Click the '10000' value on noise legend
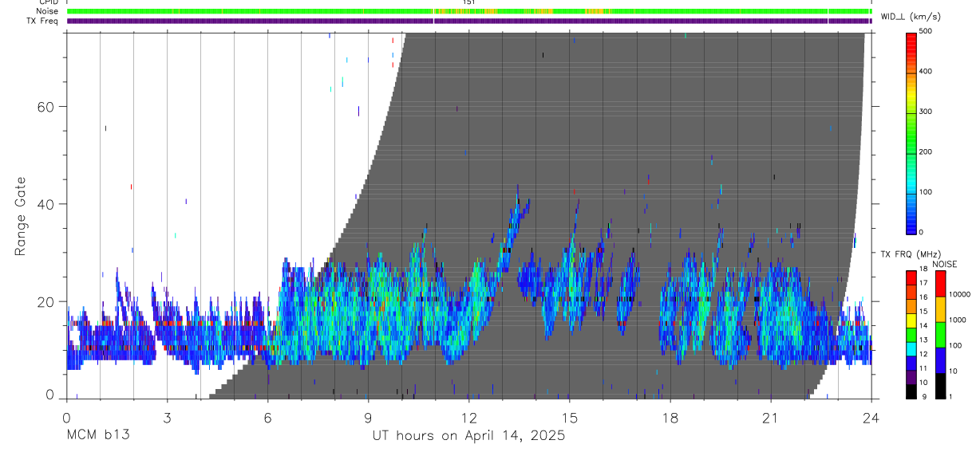 click(x=958, y=294)
